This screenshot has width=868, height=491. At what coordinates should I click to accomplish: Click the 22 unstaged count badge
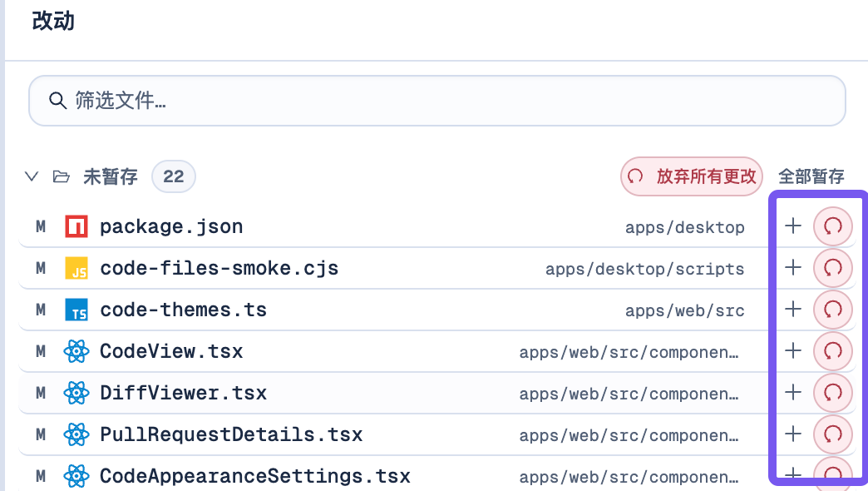pos(173,176)
